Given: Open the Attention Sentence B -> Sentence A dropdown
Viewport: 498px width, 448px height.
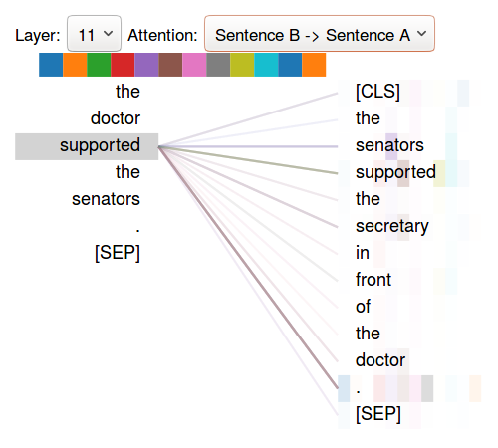Looking at the screenshot, I should point(320,34).
